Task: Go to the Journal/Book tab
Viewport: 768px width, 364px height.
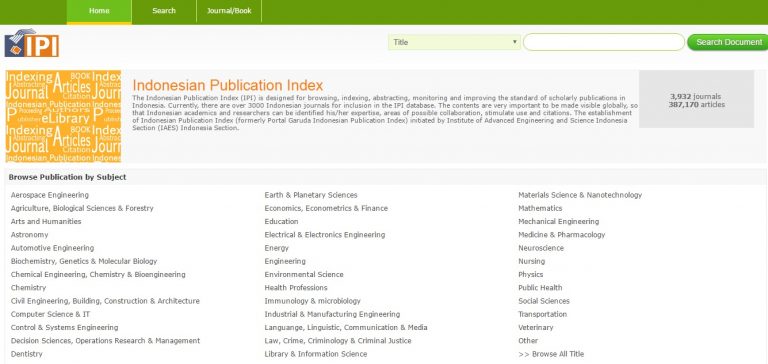Action: (229, 11)
